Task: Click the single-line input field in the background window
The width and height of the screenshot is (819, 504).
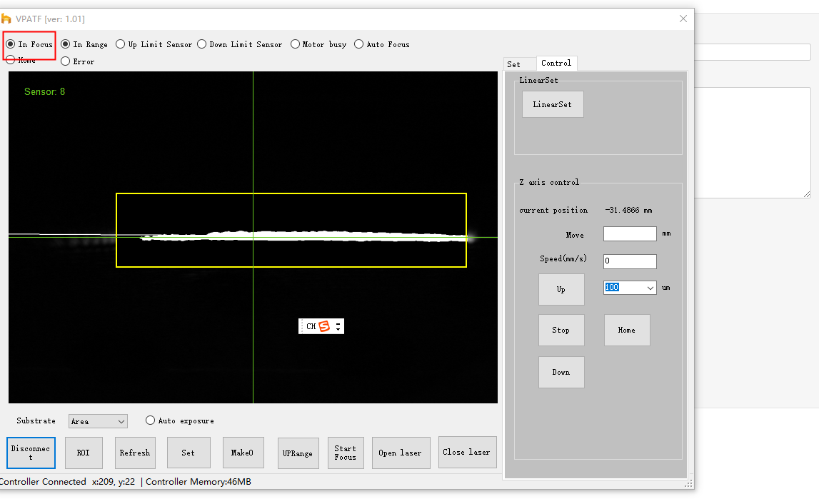Action: [x=753, y=52]
